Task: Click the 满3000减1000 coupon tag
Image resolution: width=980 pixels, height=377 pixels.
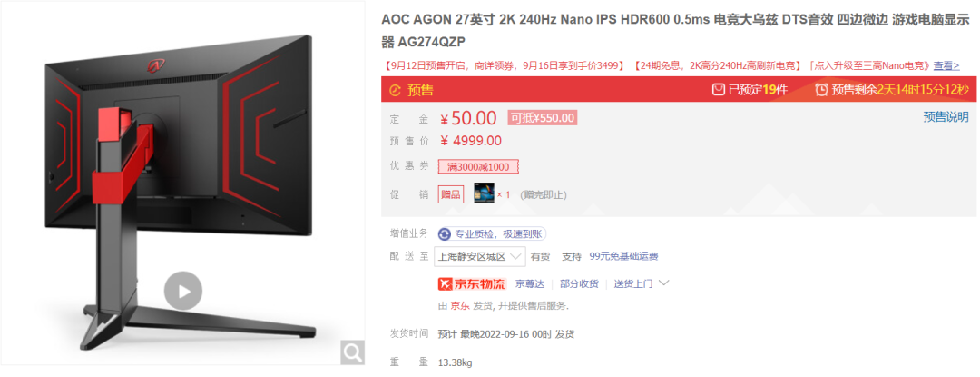Action: pos(478,167)
